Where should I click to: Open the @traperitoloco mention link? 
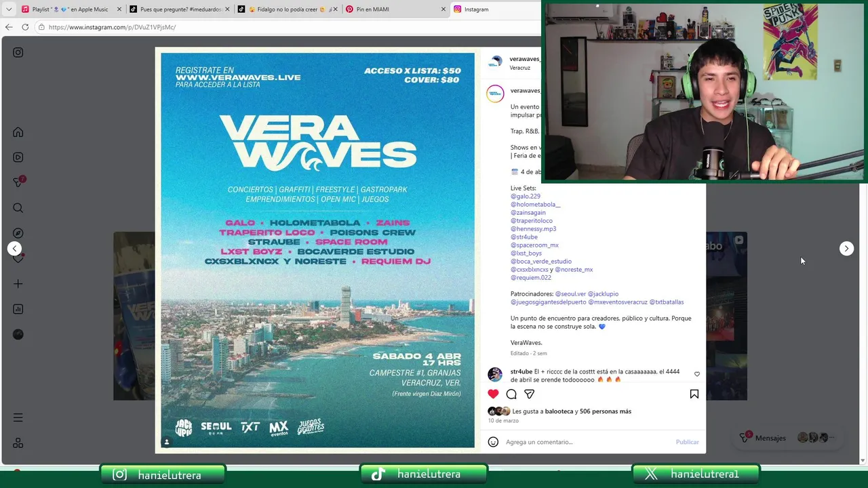(x=532, y=221)
